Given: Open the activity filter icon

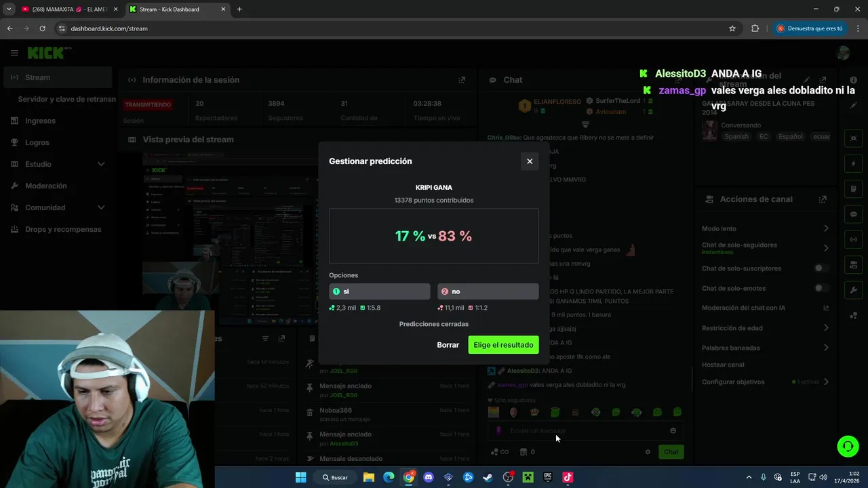Looking at the screenshot, I should tap(265, 338).
